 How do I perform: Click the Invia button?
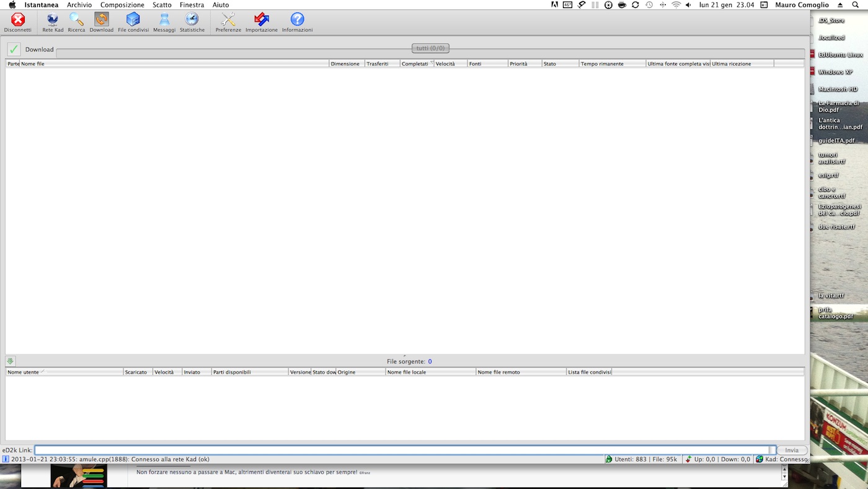coord(792,450)
